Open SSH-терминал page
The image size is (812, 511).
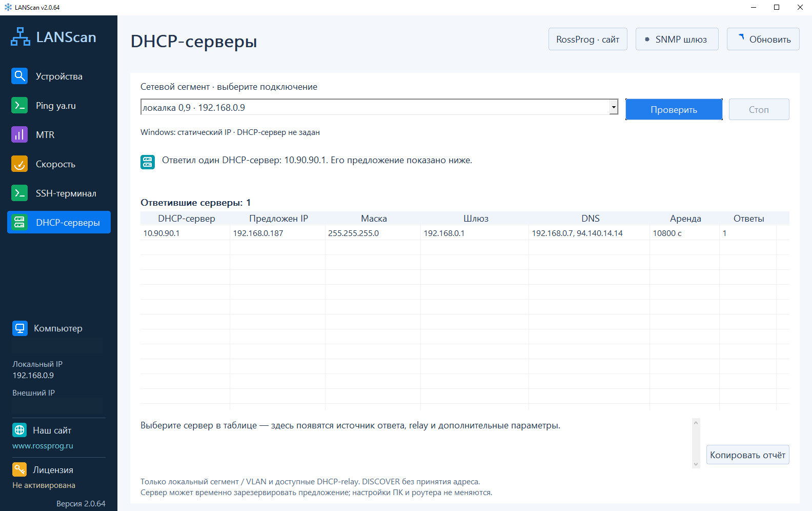click(59, 193)
